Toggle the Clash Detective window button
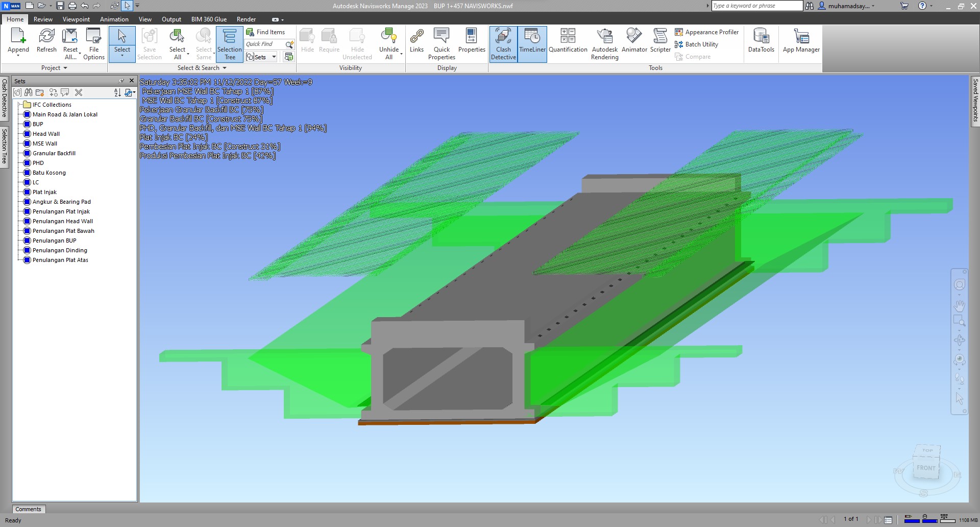The image size is (980, 527). click(503, 44)
